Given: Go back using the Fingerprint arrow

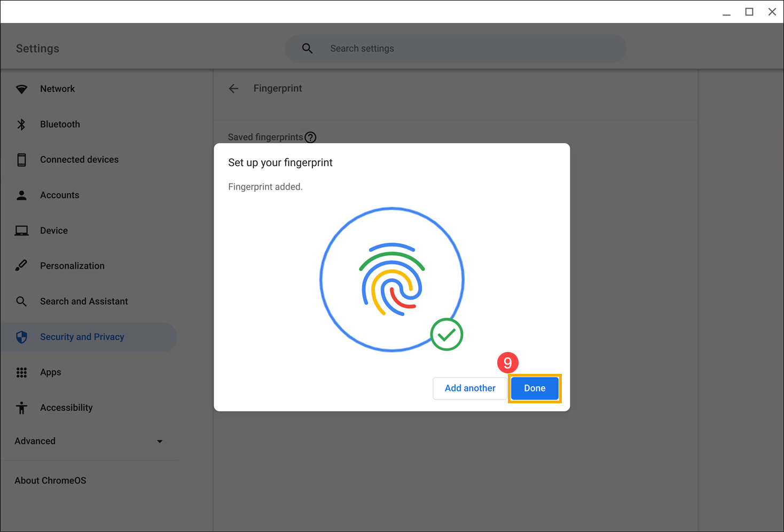Looking at the screenshot, I should coord(233,89).
